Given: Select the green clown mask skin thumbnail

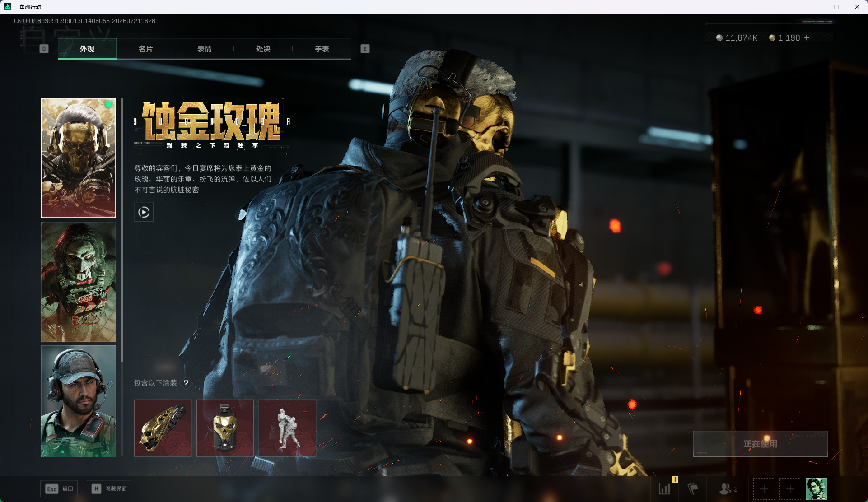Looking at the screenshot, I should [x=79, y=282].
